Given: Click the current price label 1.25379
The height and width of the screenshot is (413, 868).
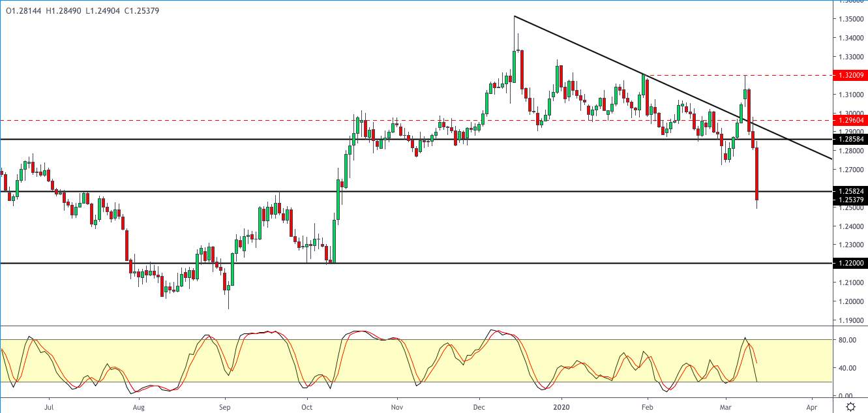Looking at the screenshot, I should pos(850,200).
